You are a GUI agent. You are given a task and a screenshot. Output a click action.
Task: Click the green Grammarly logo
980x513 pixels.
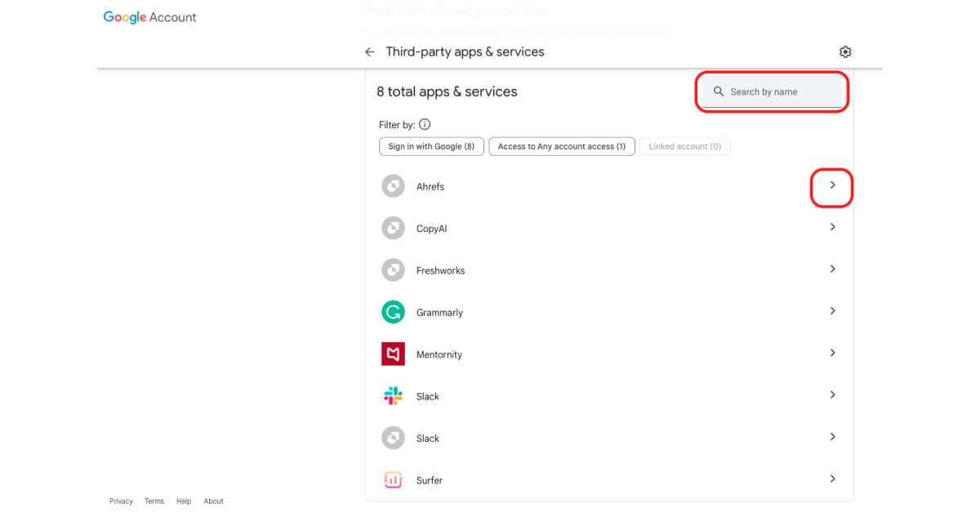click(x=393, y=312)
